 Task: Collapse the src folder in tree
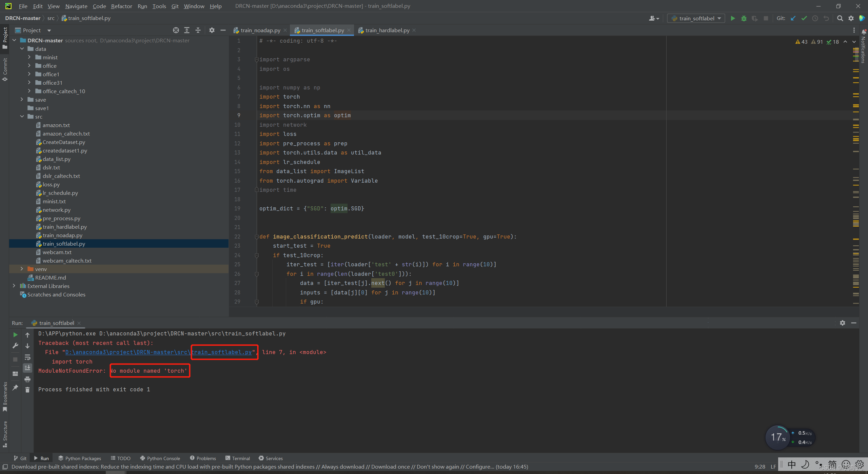[22, 117]
